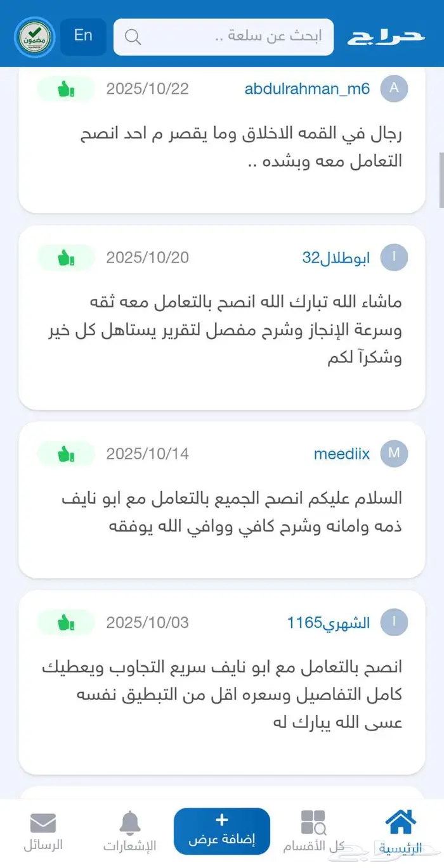Open meediix's profile link
Image resolution: width=444 pixels, height=868 pixels.
pos(342,454)
